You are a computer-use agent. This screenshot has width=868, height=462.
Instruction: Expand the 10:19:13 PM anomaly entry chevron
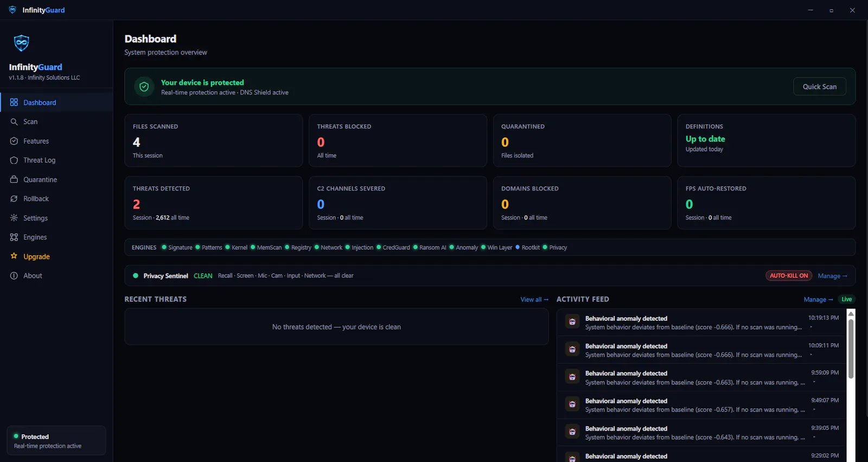tap(811, 327)
